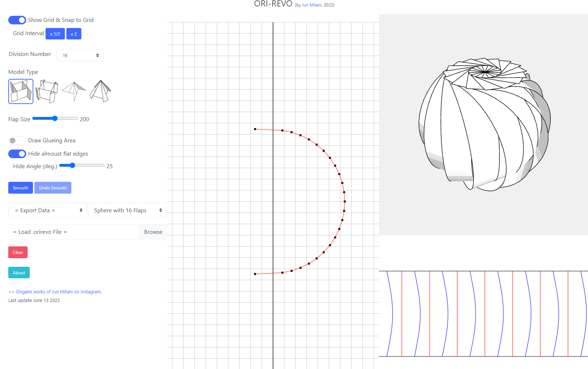This screenshot has width=588, height=369.
Task: Select the first flap model type icon
Action: (21, 91)
